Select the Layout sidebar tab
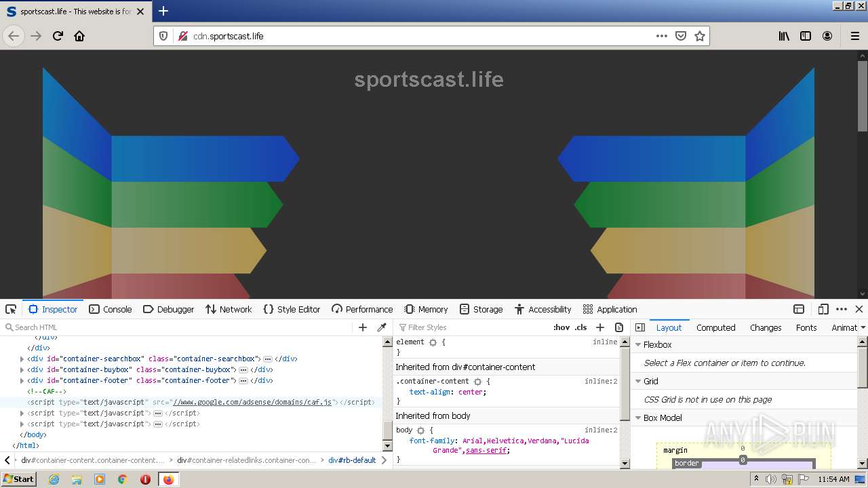Viewport: 868px width, 488px height. click(x=669, y=327)
